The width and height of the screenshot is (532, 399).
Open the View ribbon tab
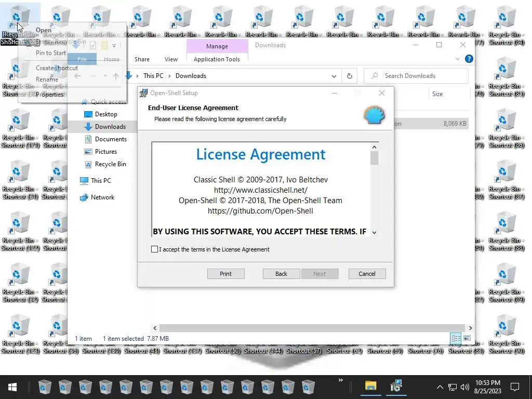(x=171, y=59)
